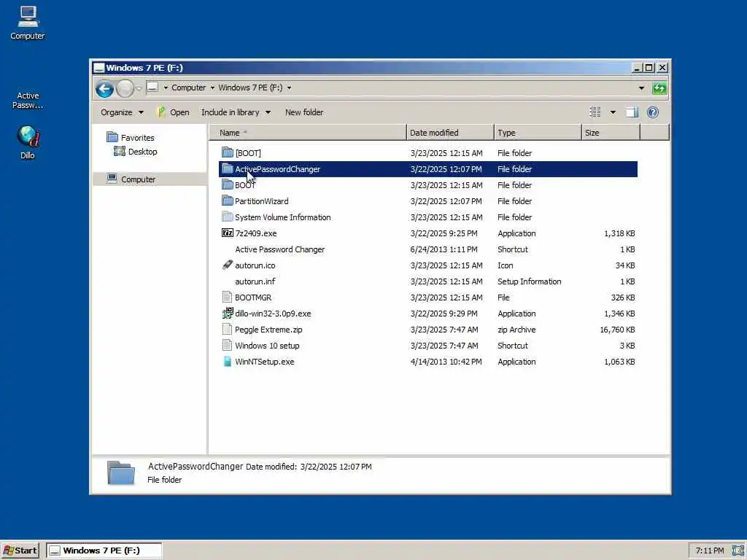Click the 1,318 KB size cell
747x560 pixels.
(619, 233)
